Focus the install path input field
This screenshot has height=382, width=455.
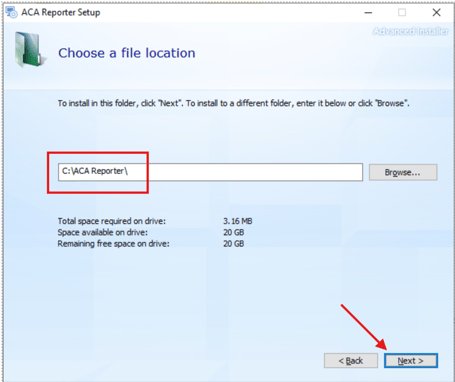tap(210, 172)
